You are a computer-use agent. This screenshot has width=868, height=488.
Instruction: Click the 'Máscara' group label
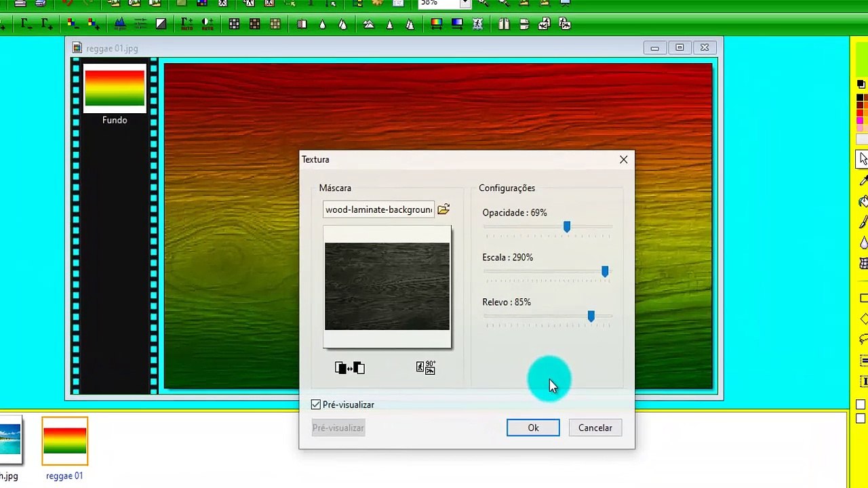(x=335, y=188)
